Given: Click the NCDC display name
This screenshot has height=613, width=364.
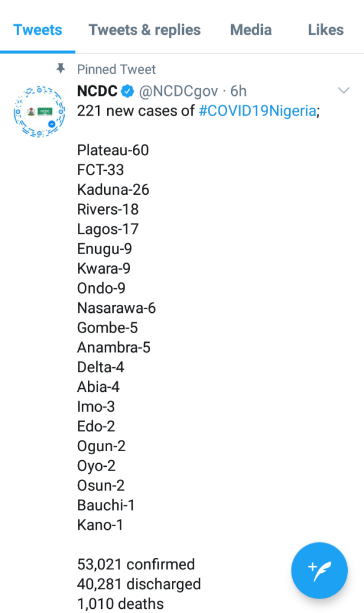Looking at the screenshot, I should [x=97, y=91].
